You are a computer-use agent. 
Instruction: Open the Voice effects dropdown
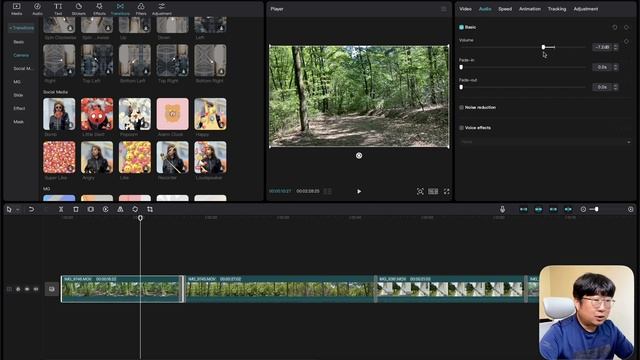(545, 142)
